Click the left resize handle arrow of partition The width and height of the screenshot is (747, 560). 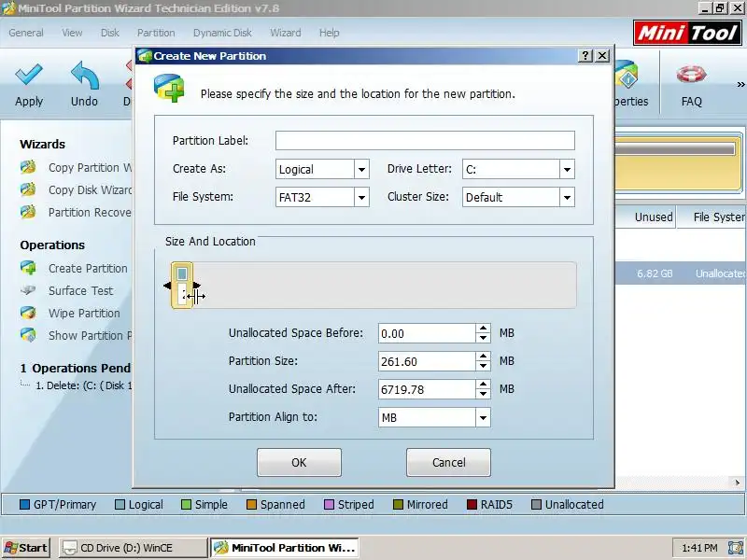(167, 286)
